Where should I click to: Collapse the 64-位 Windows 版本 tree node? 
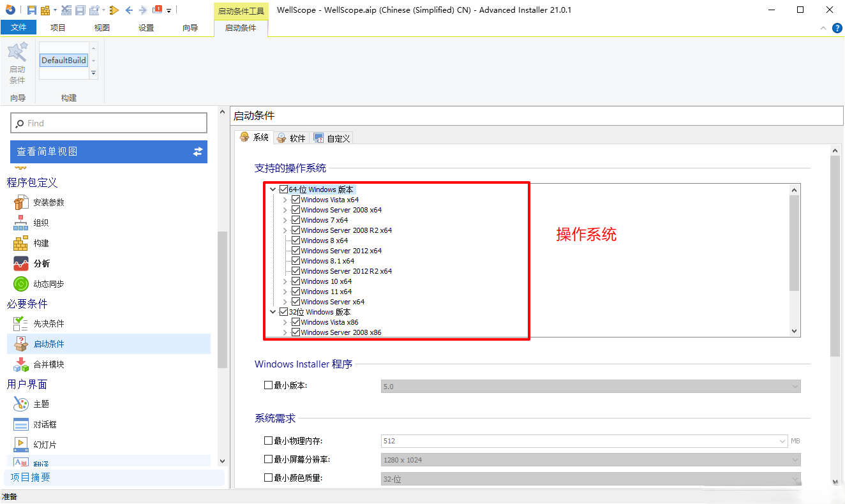[x=273, y=189]
